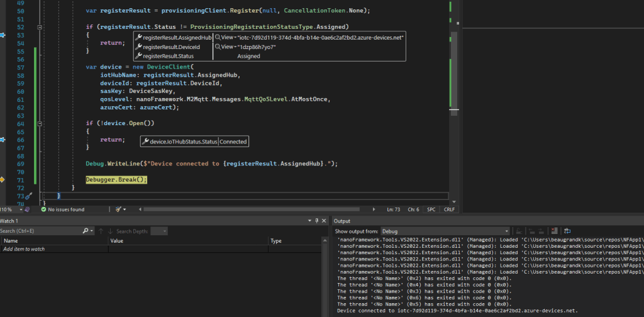
Task: Click the SPC indentation indicator
Action: tap(431, 209)
